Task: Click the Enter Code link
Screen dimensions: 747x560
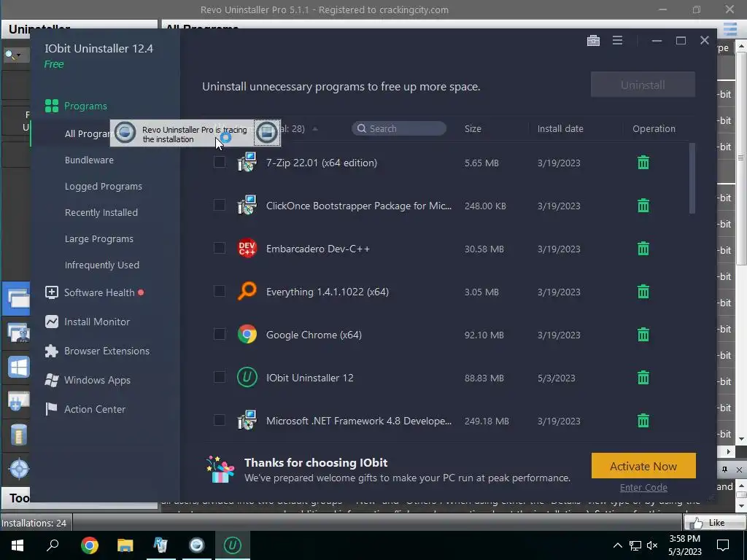Action: click(643, 488)
